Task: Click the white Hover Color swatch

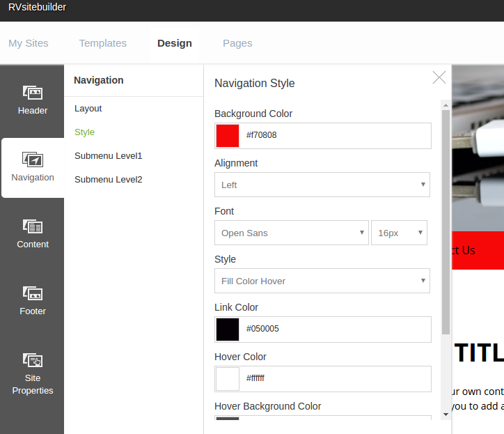Action: click(x=228, y=378)
